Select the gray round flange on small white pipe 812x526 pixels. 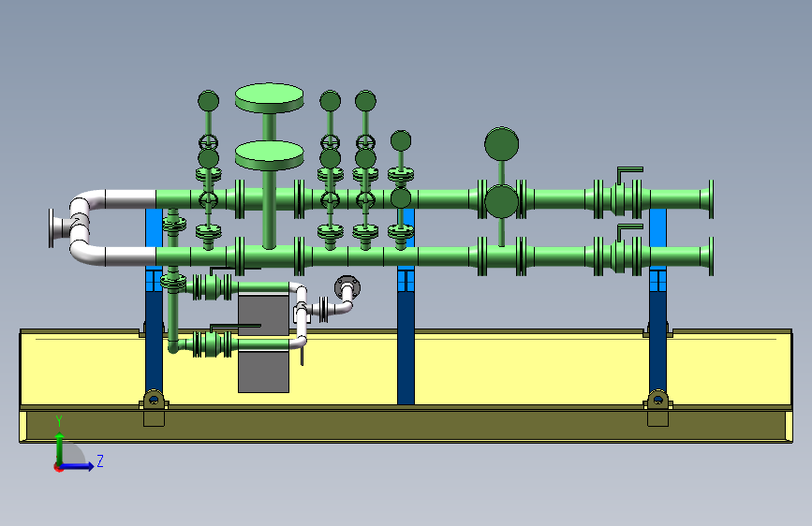pos(347,286)
